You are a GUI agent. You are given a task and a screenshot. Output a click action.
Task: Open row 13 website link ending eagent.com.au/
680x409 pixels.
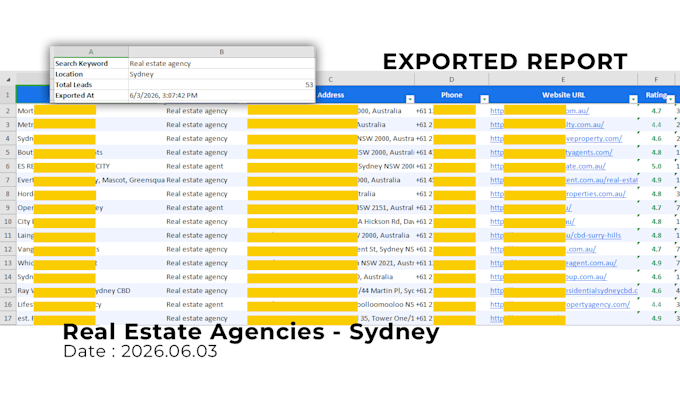[x=591, y=263]
